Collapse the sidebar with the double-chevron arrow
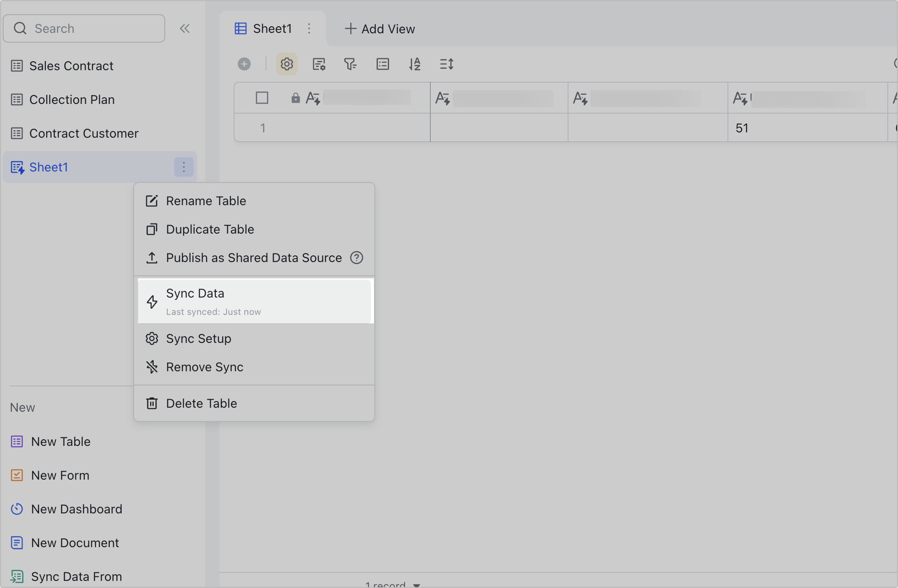The width and height of the screenshot is (898, 588). 185,28
